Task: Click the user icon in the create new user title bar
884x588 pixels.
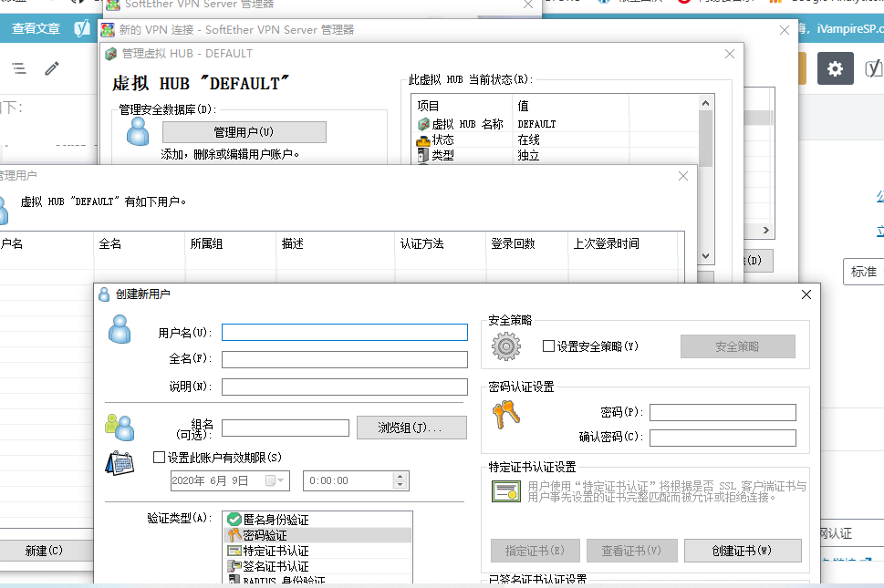Action: point(104,294)
